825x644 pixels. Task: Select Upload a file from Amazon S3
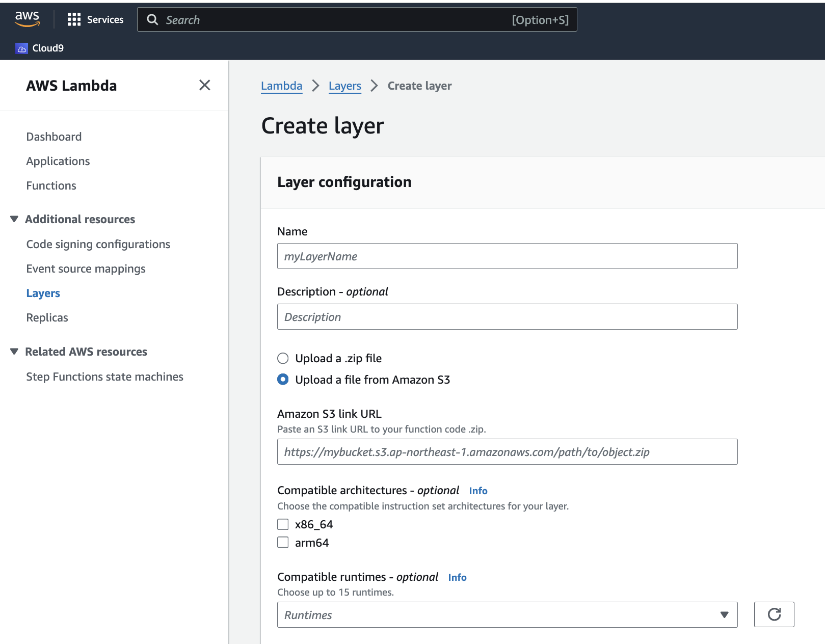(x=283, y=380)
